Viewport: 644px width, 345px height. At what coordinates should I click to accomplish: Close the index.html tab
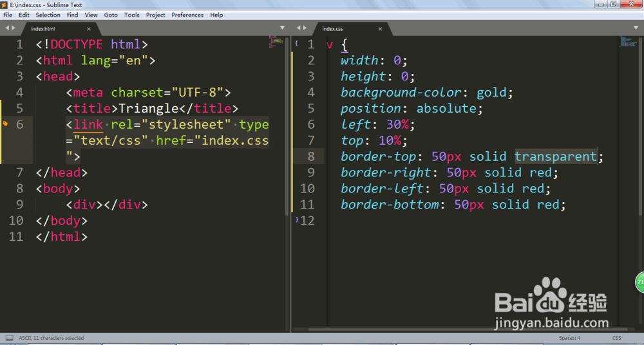coord(89,29)
